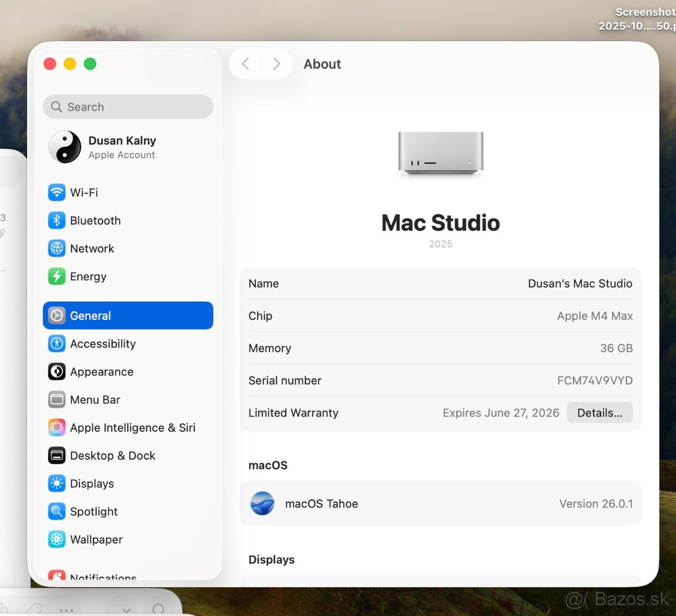The width and height of the screenshot is (676, 616).
Task: Click the Displays sunburst icon
Action: 56,483
